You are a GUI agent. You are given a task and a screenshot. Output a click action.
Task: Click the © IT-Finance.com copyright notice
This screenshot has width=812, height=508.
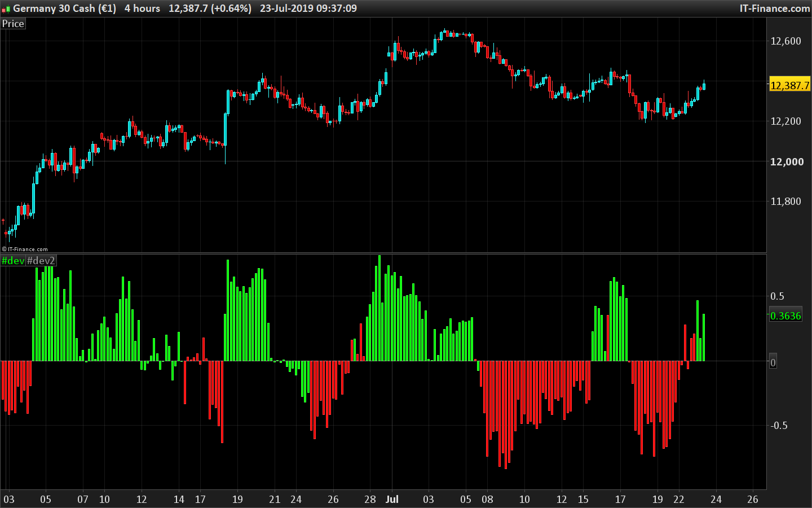click(25, 249)
